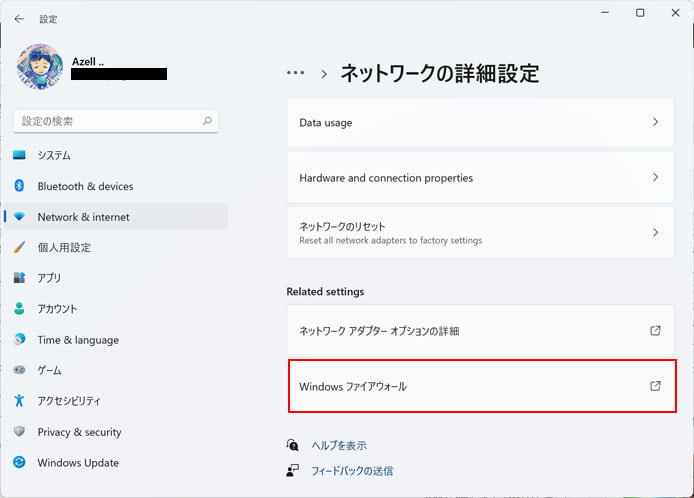This screenshot has height=498, width=694.
Task: Click the アカウント person icon
Action: click(x=19, y=308)
